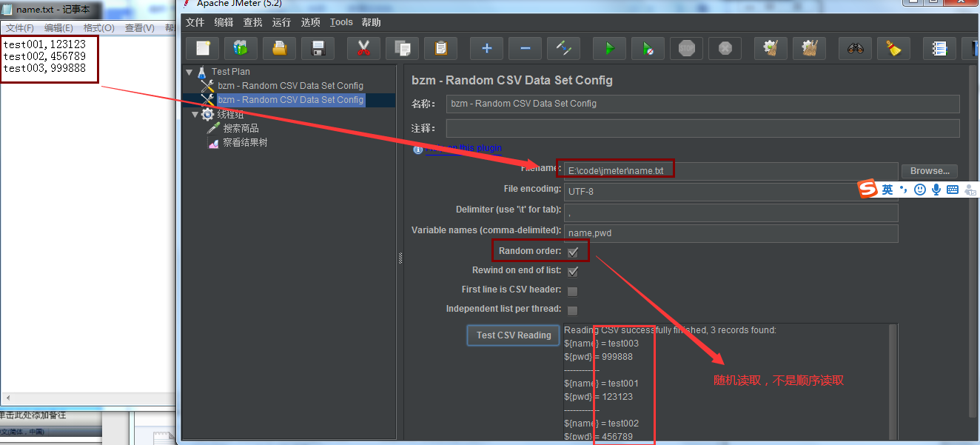Start test without pauses icon
The image size is (980, 445).
(648, 49)
